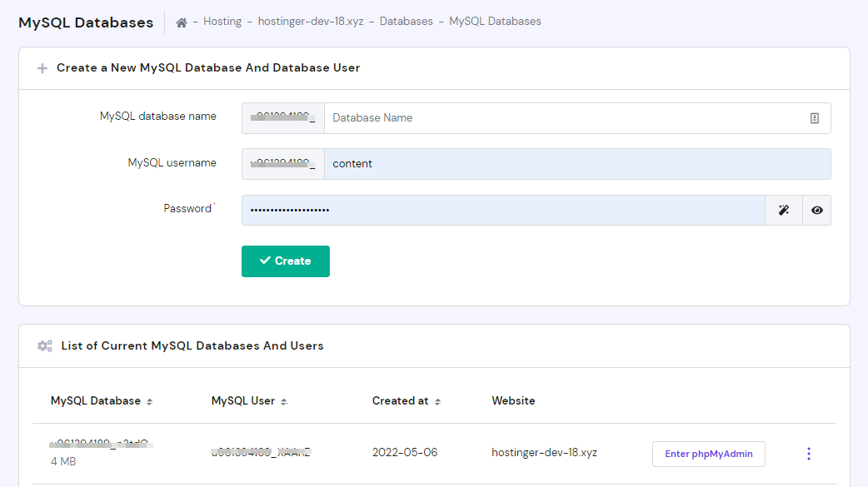Click the home icon in breadcrumb

pos(182,22)
